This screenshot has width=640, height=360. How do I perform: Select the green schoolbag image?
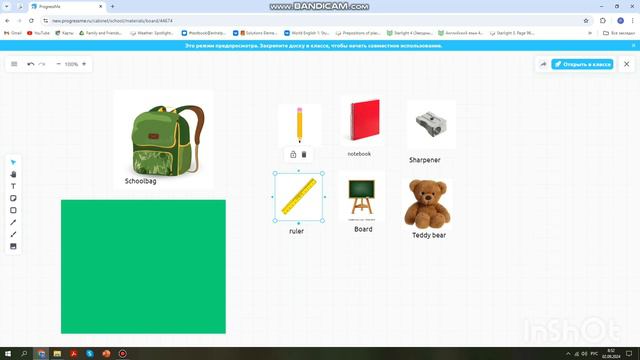pos(164,140)
